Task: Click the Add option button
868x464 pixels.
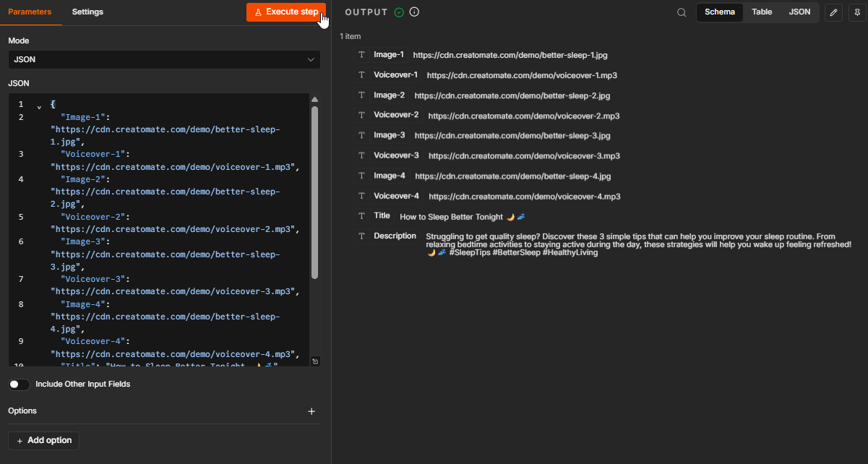Action: point(44,440)
